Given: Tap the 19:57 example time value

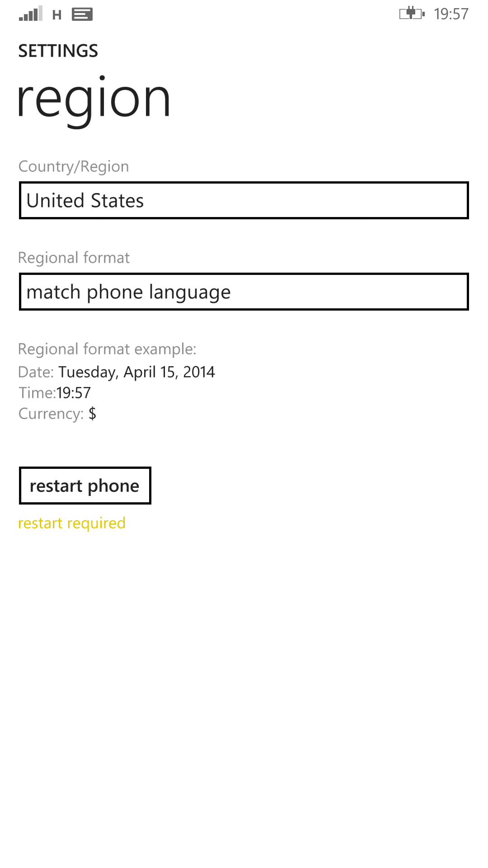Looking at the screenshot, I should [x=74, y=393].
